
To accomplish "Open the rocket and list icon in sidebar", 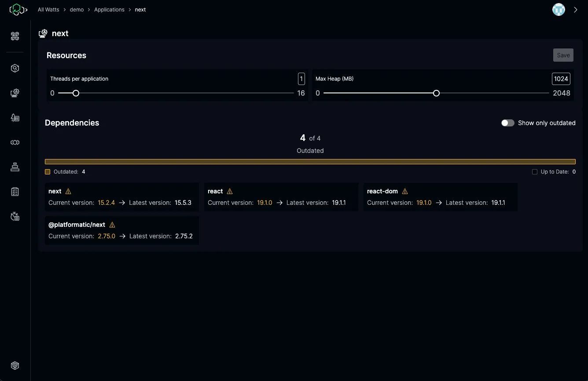I will pyautogui.click(x=15, y=118).
